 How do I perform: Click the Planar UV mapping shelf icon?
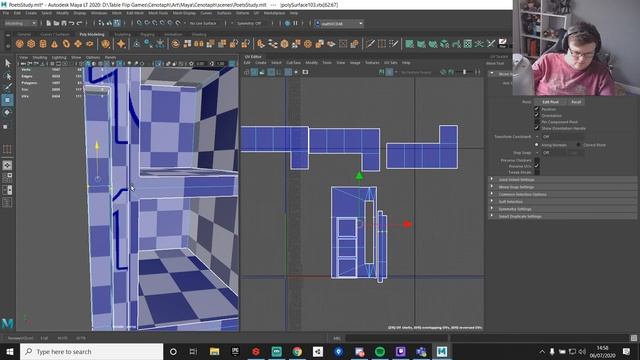[x=409, y=44]
